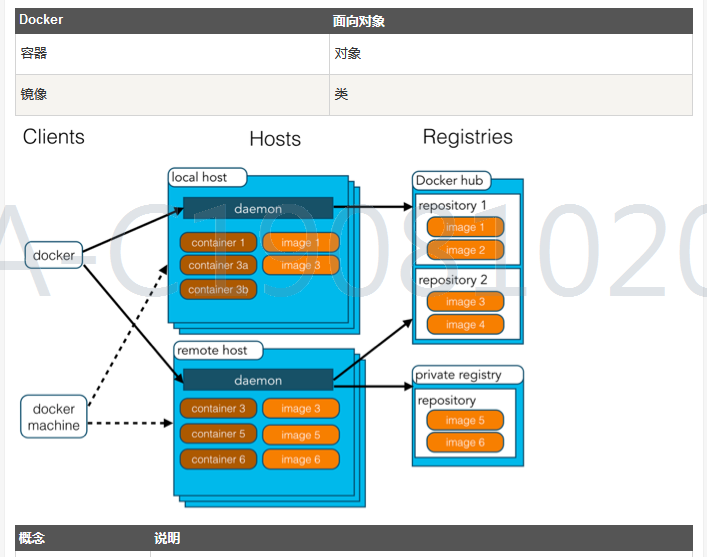
Task: Click the "local host" label
Action: click(x=207, y=177)
